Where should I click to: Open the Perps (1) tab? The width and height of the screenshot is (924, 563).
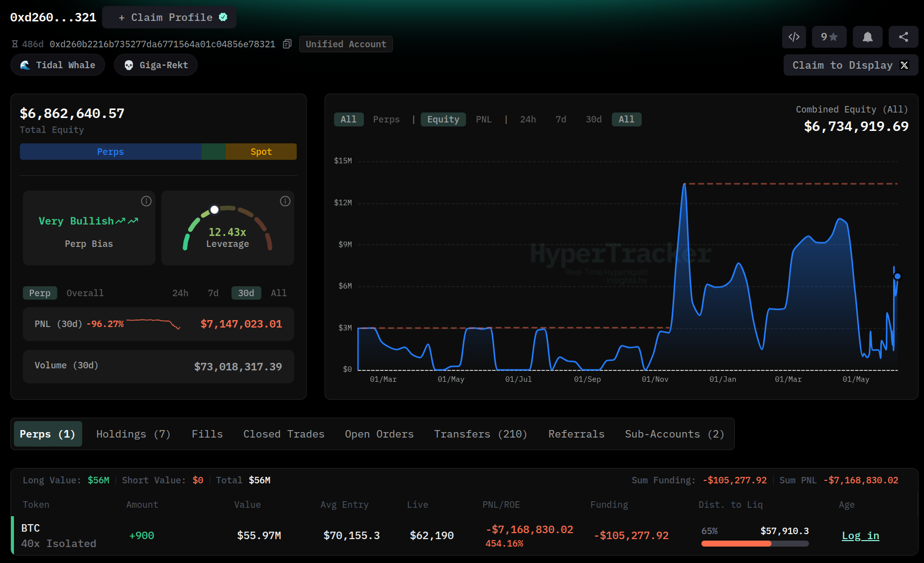tap(48, 434)
